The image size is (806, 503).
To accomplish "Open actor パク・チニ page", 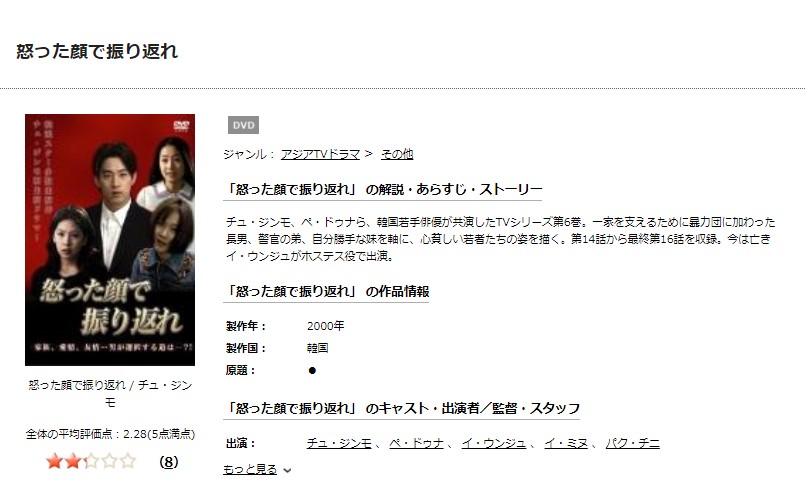I will tap(632, 443).
